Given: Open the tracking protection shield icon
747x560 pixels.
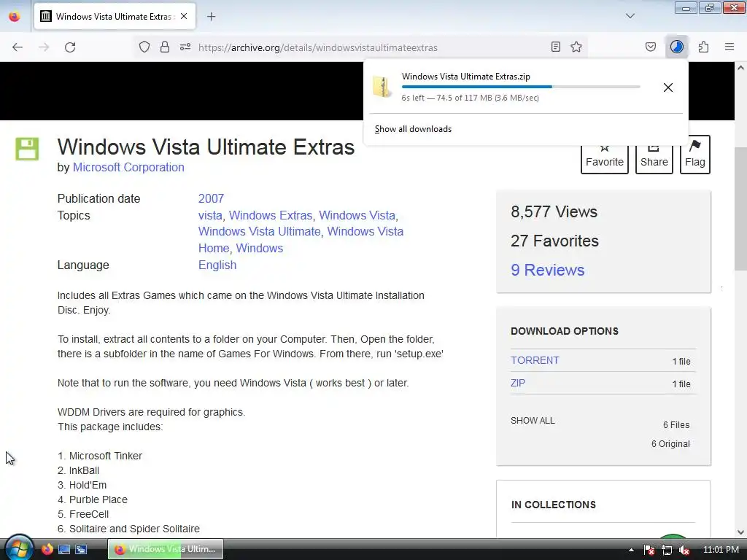Looking at the screenshot, I should (x=144, y=47).
